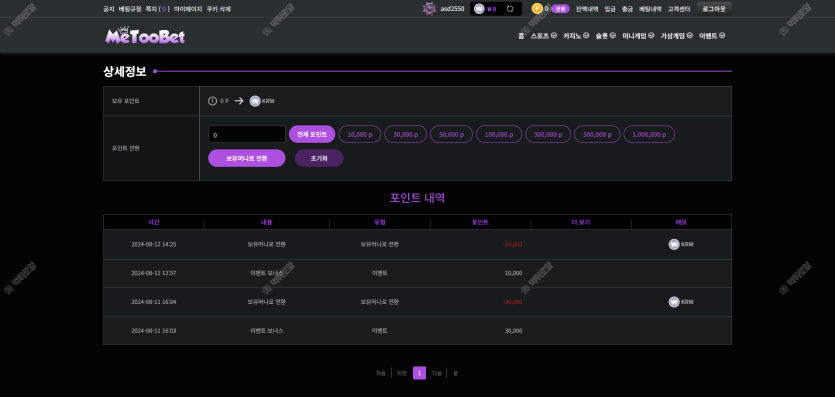Click the 시간 column header
The width and height of the screenshot is (835, 397).
pos(154,222)
